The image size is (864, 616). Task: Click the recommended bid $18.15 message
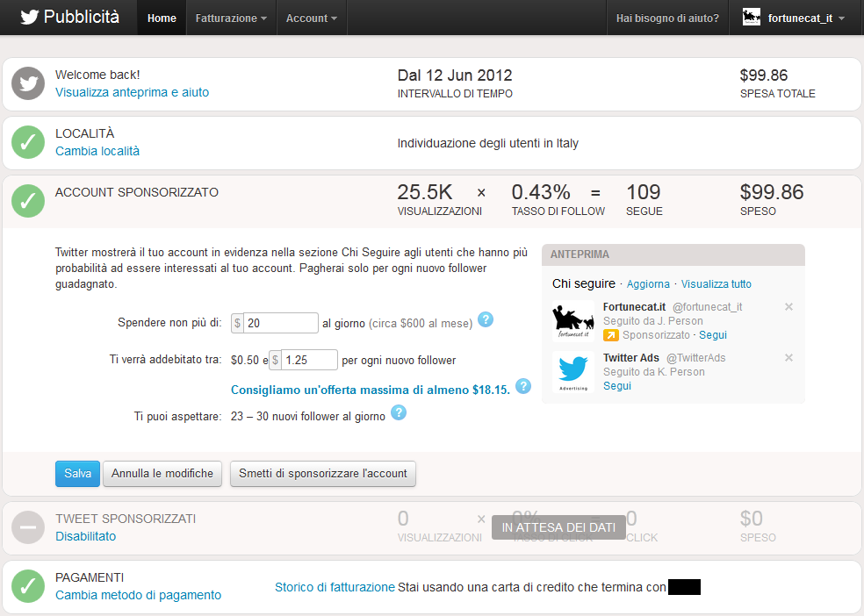(371, 390)
